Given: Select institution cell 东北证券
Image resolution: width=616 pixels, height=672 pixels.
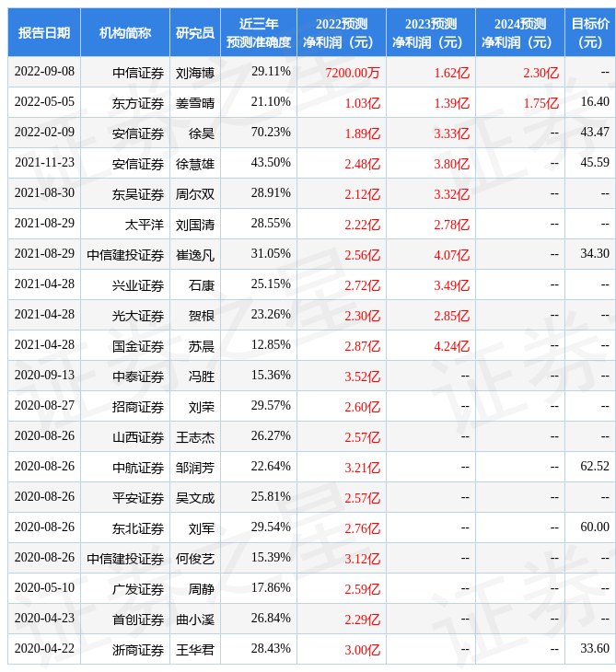Looking at the screenshot, I should pos(138,529).
